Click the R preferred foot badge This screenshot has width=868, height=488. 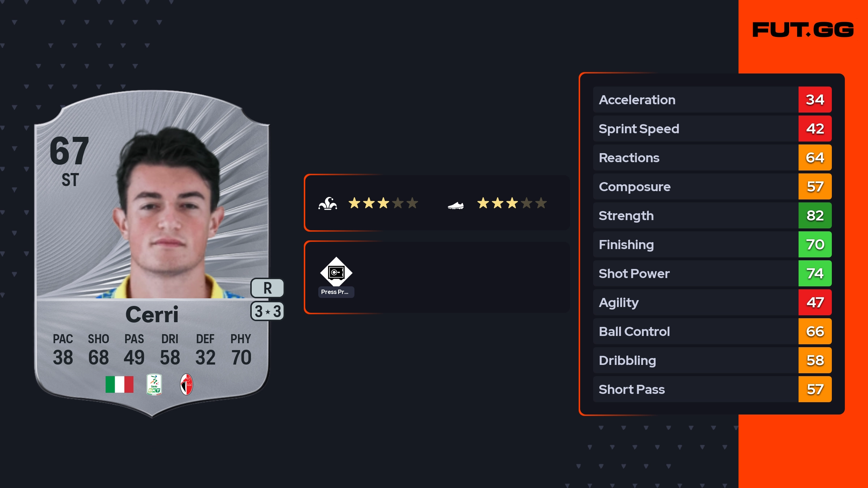coord(267,288)
